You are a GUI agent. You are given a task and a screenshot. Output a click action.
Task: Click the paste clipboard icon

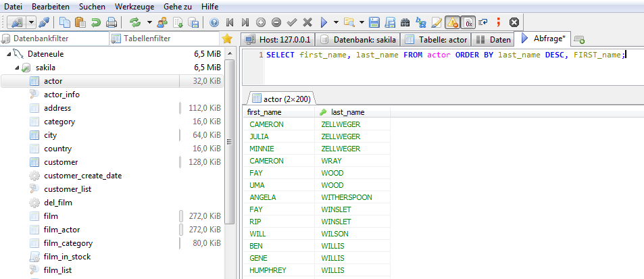click(80, 22)
